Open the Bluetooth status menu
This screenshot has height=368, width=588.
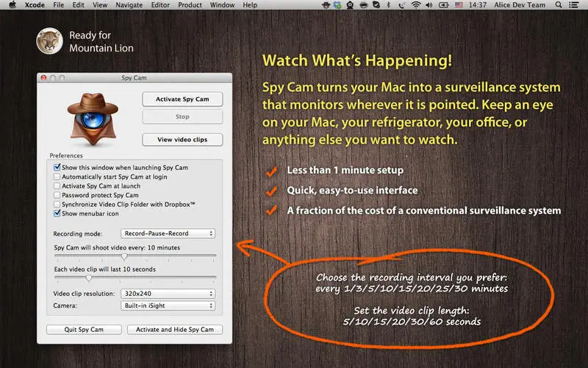tap(389, 5)
